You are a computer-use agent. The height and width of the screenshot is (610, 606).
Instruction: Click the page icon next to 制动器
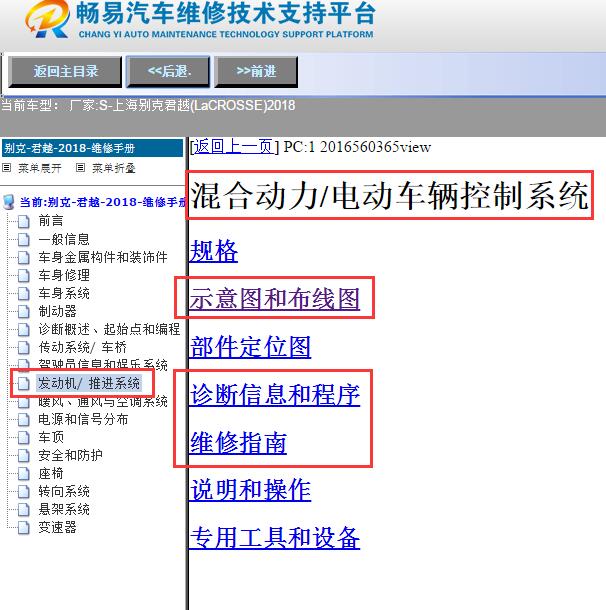click(24, 311)
